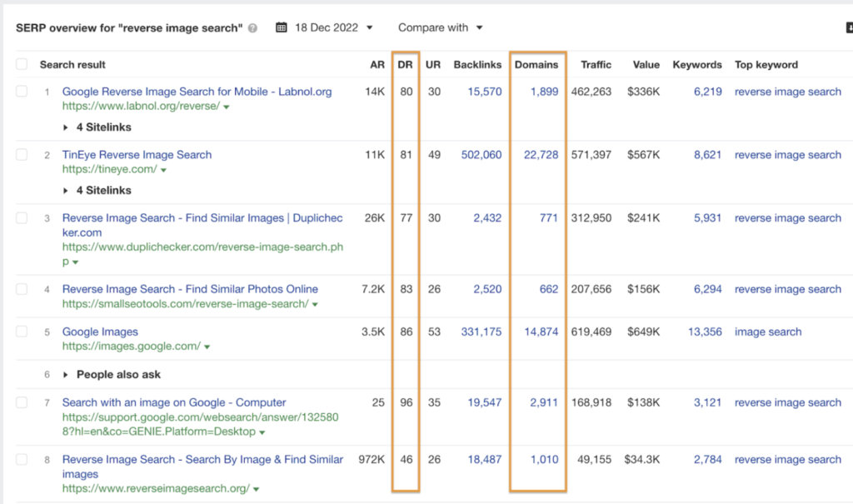This screenshot has width=853, height=504.
Task: Open the Compare with dropdown
Action: (x=440, y=27)
